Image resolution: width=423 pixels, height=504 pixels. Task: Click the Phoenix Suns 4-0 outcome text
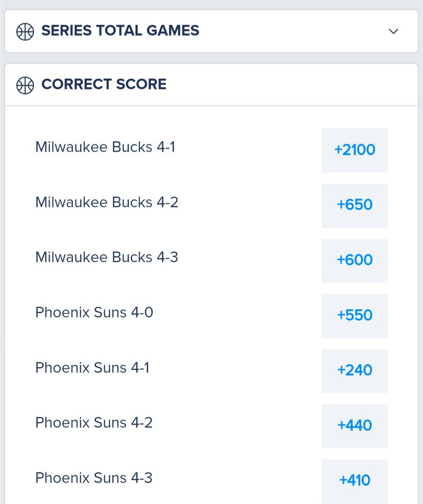94,312
